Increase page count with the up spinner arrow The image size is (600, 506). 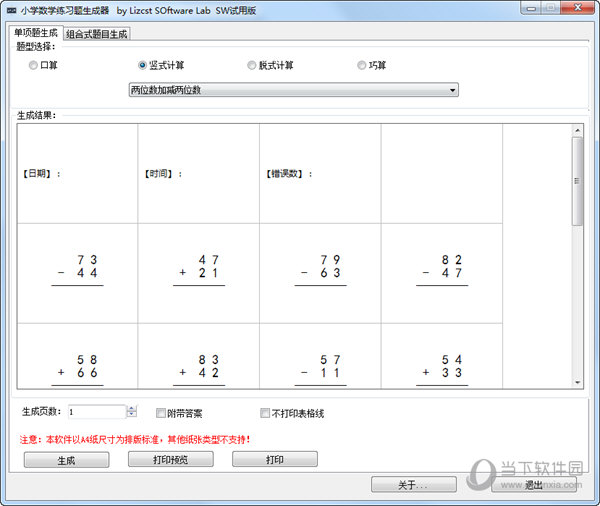[x=132, y=408]
